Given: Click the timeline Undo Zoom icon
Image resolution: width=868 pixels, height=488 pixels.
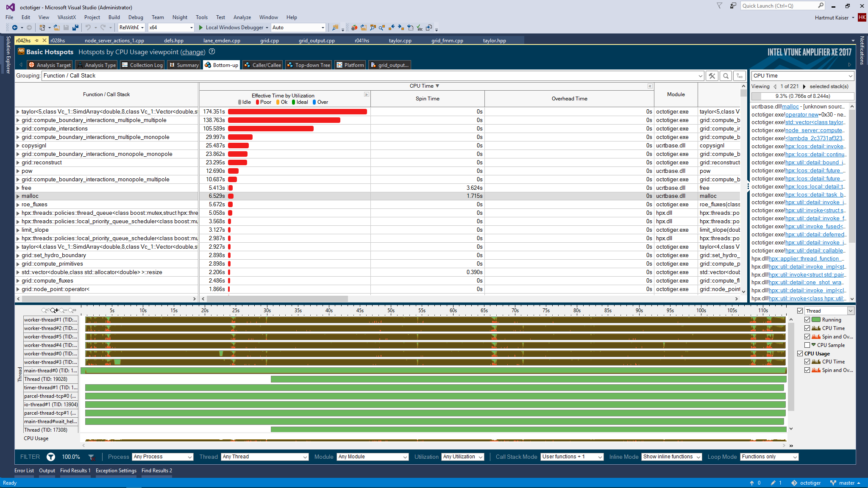Looking at the screenshot, I should [45, 311].
